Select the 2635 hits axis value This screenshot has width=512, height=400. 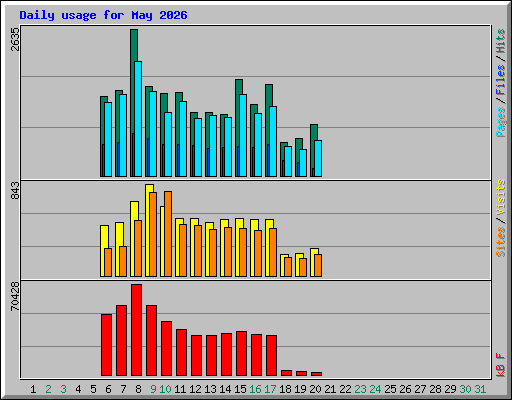pos(15,39)
